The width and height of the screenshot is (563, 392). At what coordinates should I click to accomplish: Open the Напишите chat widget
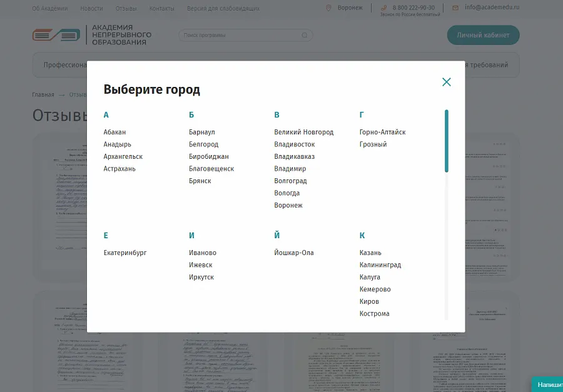click(x=547, y=384)
